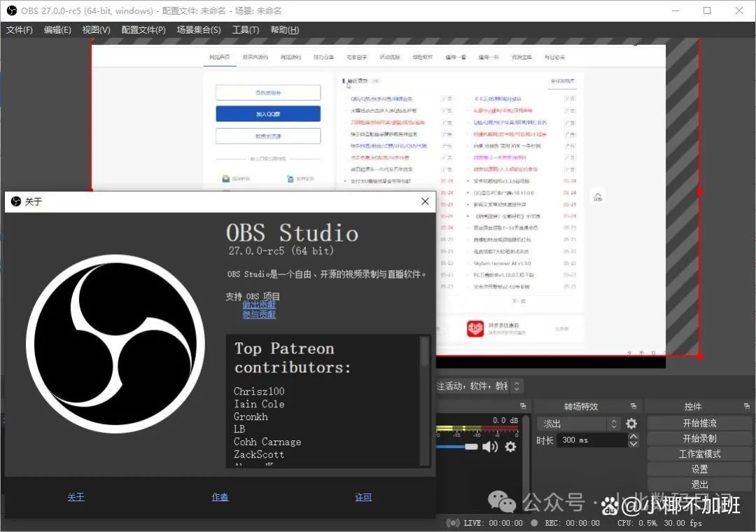756x532 pixels.
Task: Open the 帮助(H) menu
Action: point(284,30)
